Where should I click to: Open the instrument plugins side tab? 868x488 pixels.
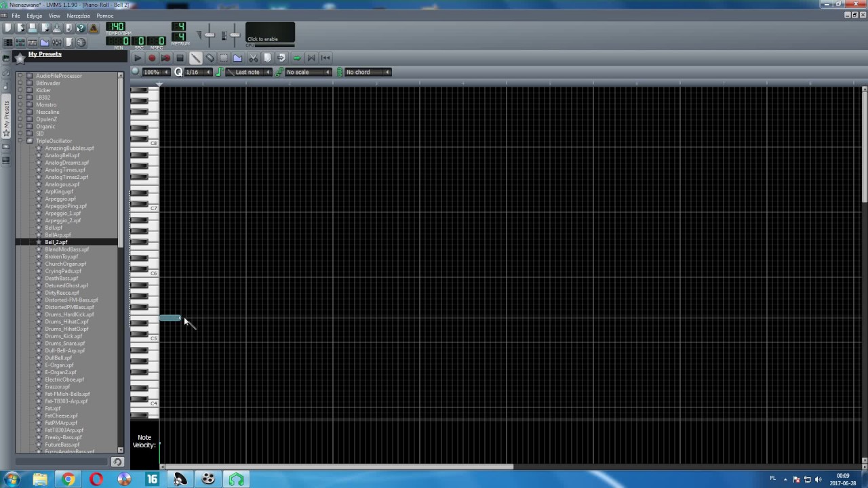[x=6, y=58]
